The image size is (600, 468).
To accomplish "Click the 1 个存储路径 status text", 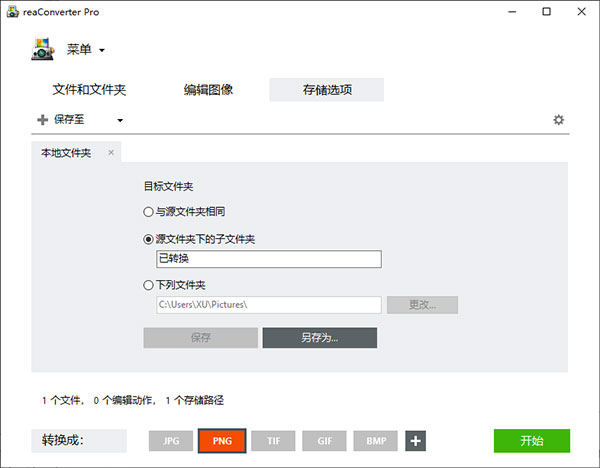I will 195,400.
